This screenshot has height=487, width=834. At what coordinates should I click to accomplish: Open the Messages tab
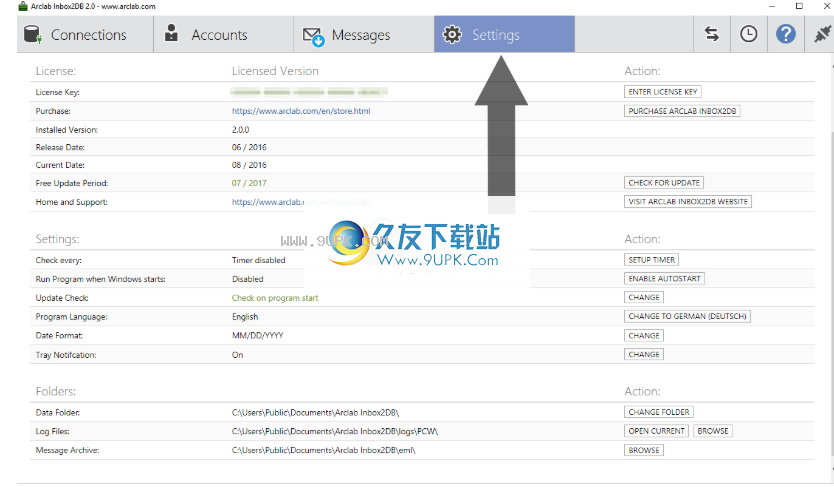click(x=364, y=35)
